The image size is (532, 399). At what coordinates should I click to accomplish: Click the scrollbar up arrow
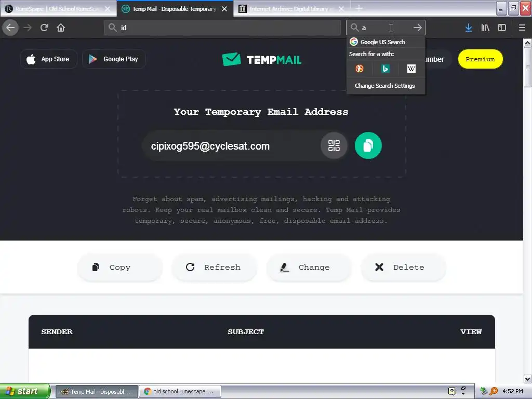pos(527,43)
